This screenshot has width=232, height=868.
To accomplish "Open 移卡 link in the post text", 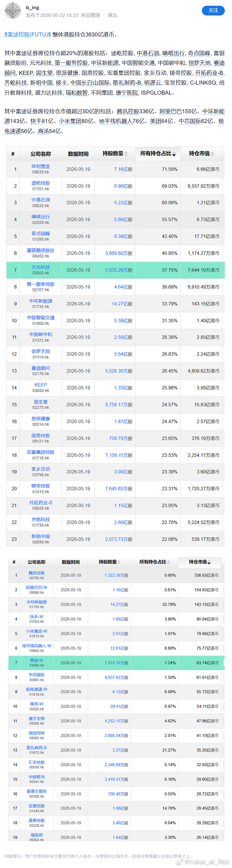I will click(61, 83).
